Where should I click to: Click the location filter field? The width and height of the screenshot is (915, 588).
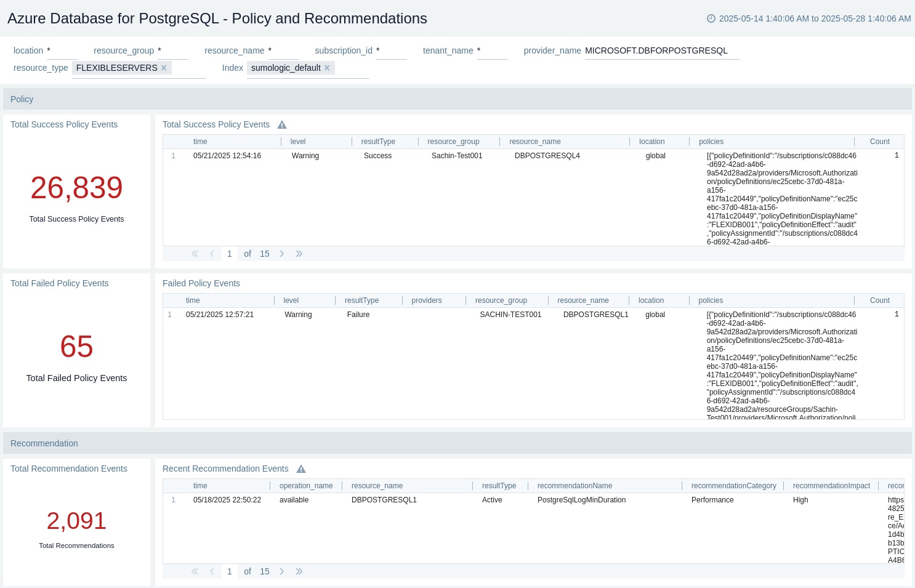pos(62,51)
